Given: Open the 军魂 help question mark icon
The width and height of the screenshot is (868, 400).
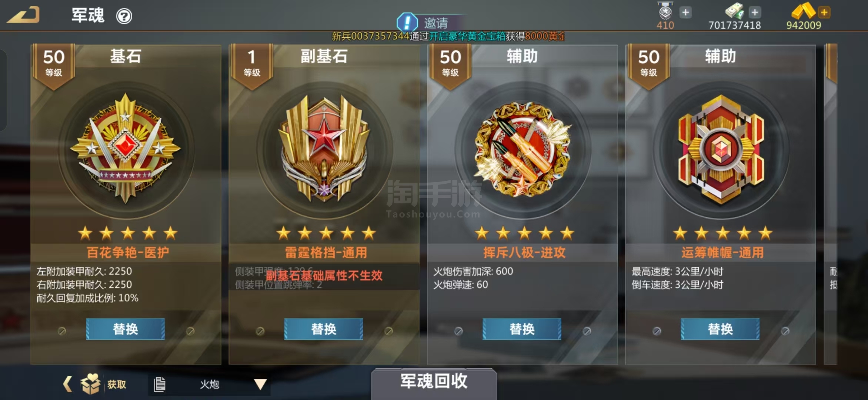Looking at the screenshot, I should pos(124,16).
